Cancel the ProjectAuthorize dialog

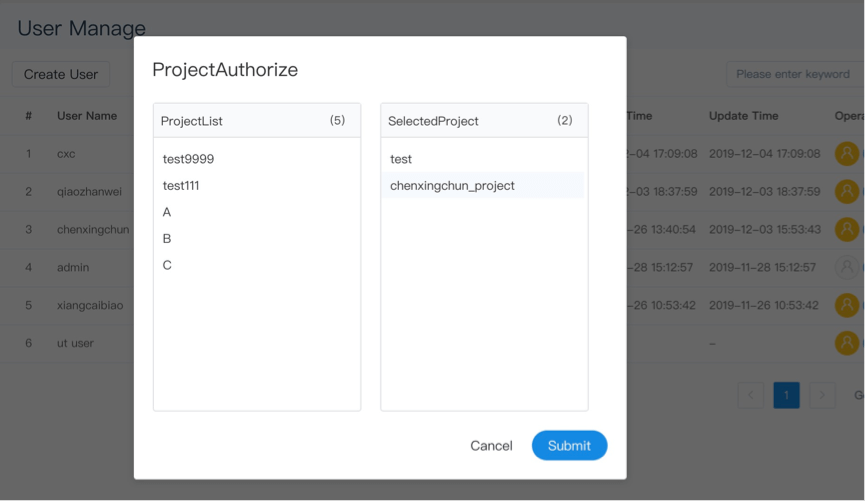pyautogui.click(x=491, y=445)
